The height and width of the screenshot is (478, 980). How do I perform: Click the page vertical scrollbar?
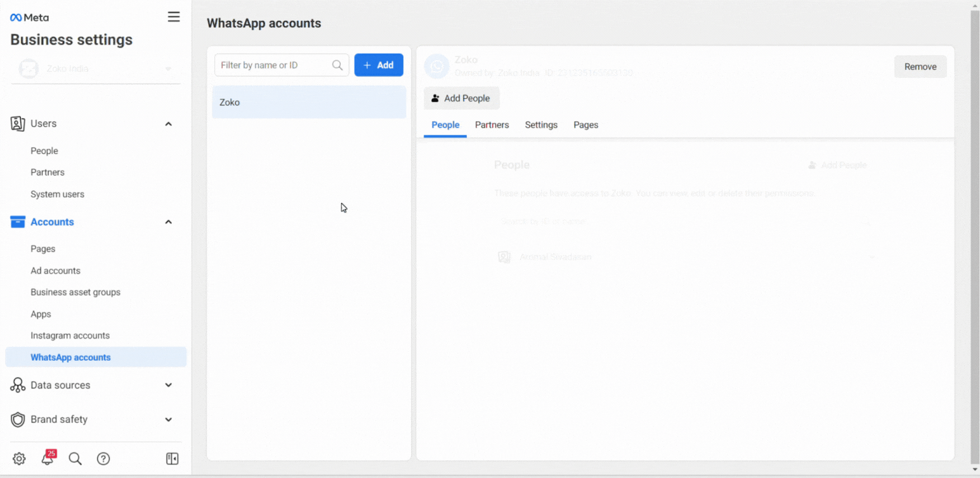click(x=975, y=236)
